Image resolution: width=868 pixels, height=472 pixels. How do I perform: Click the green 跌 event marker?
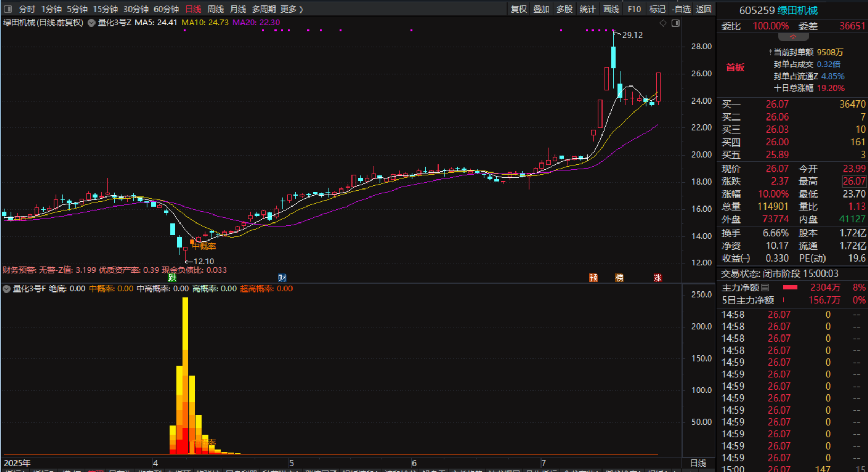(172, 278)
